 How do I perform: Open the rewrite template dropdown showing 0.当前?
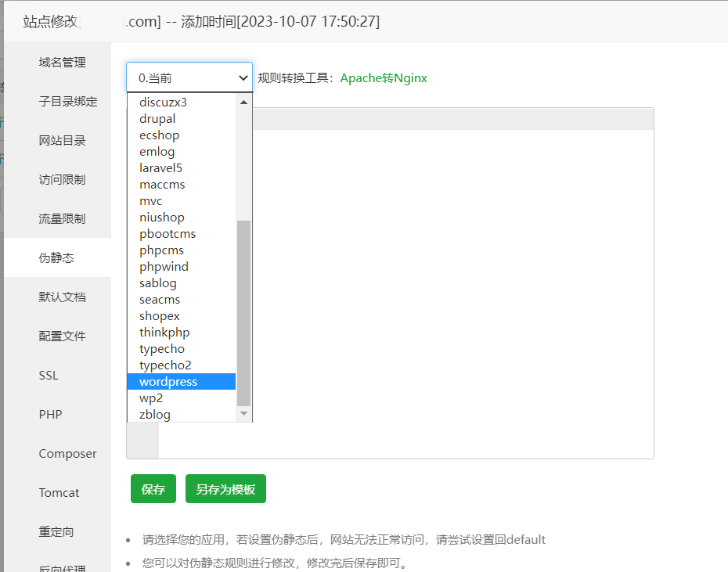tap(189, 78)
